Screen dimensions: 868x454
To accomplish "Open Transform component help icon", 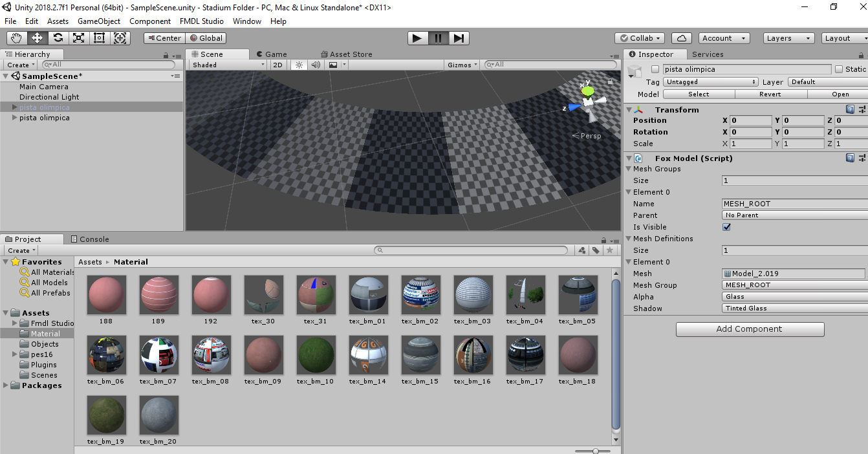I will (851, 110).
